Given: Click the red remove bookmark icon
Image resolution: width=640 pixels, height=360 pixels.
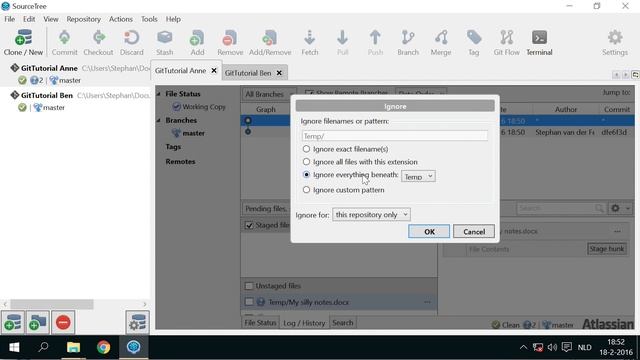Looking at the screenshot, I should 63,322.
